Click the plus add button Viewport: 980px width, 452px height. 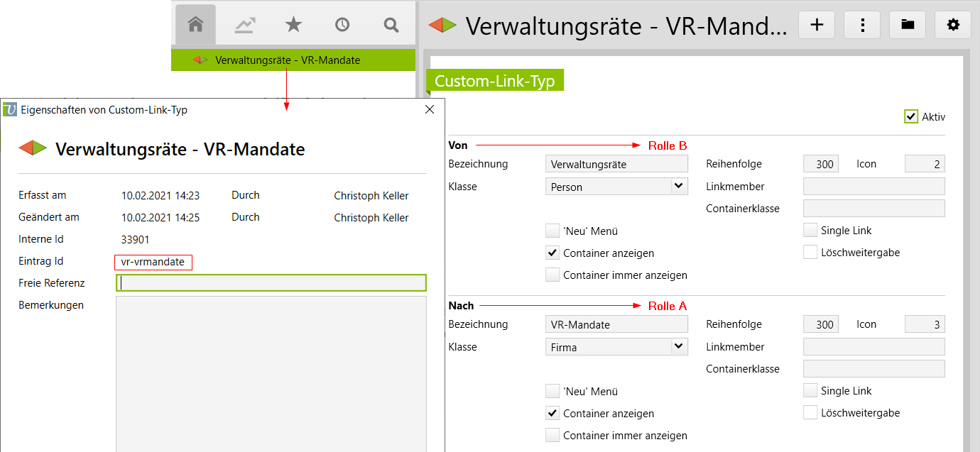click(817, 25)
